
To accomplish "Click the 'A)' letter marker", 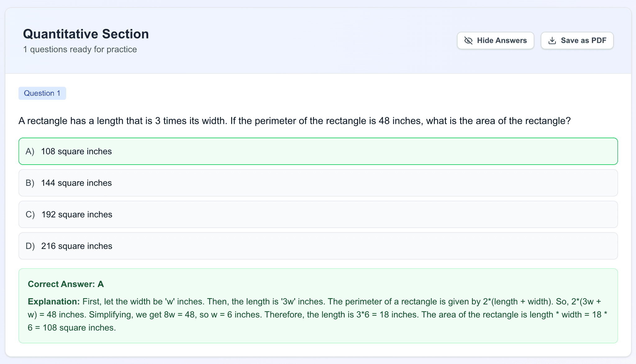I will (x=30, y=151).
